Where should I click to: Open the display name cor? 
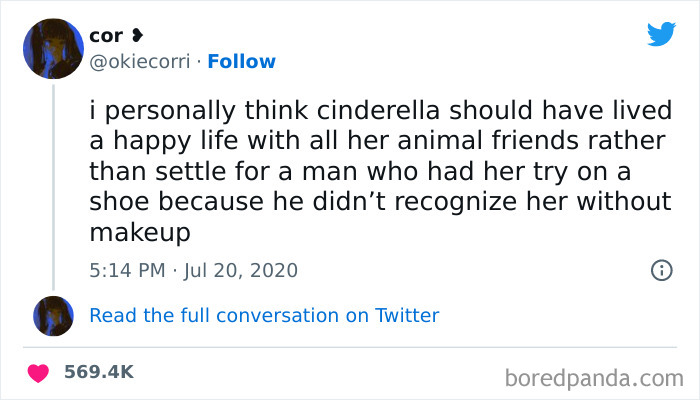(105, 37)
